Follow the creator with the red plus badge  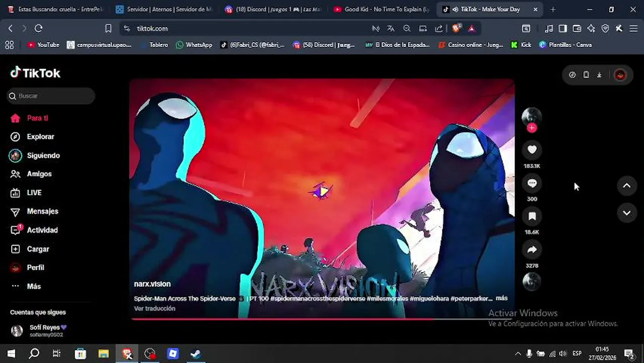coord(532,128)
